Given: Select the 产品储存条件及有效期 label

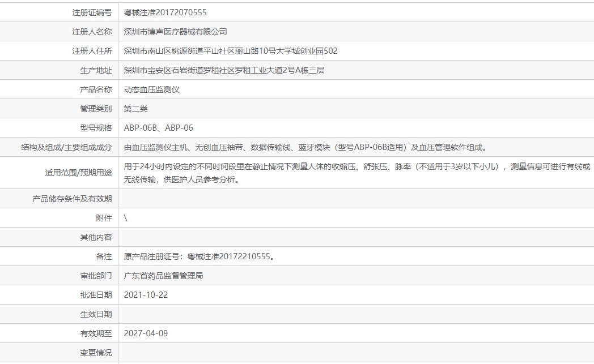Looking at the screenshot, I should (72, 199).
